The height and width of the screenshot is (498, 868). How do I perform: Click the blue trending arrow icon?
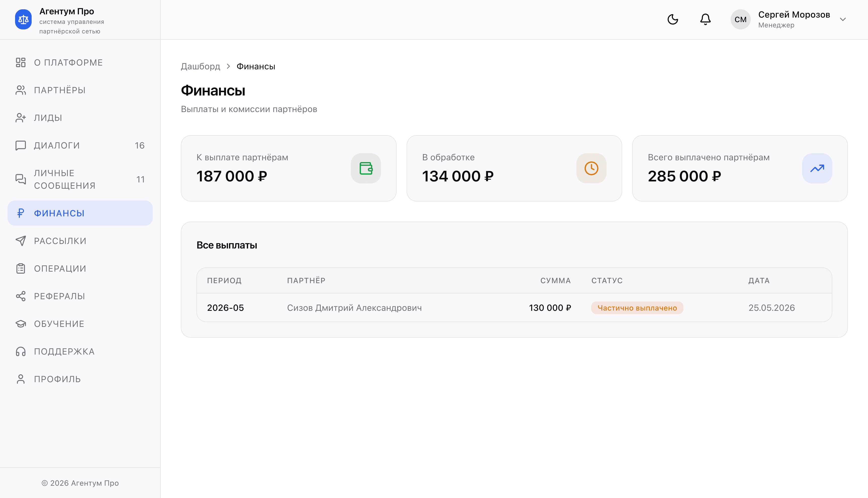click(x=817, y=168)
